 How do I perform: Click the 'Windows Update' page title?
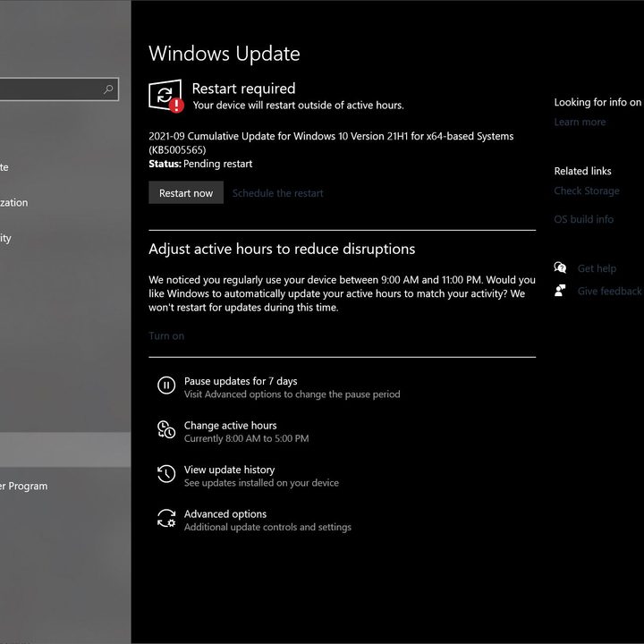[x=225, y=54]
